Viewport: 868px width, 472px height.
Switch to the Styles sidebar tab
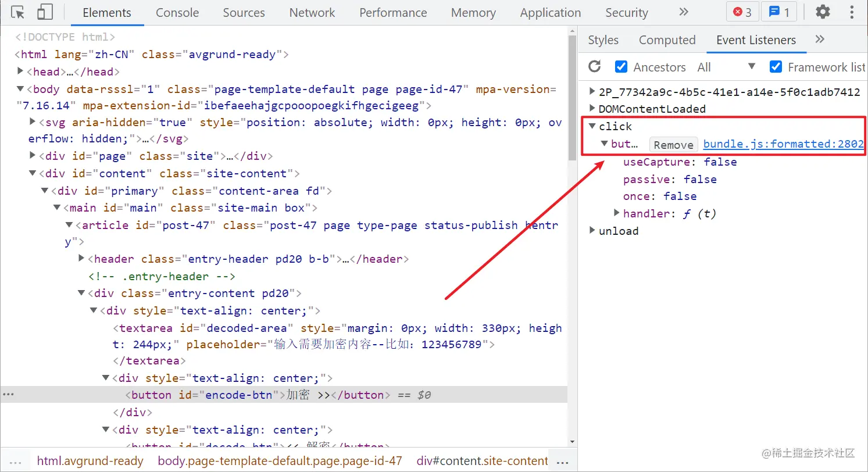(603, 40)
